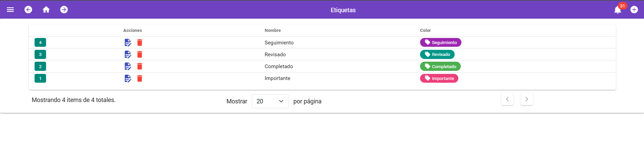
Task: Open the items per page dropdown
Action: point(270,101)
